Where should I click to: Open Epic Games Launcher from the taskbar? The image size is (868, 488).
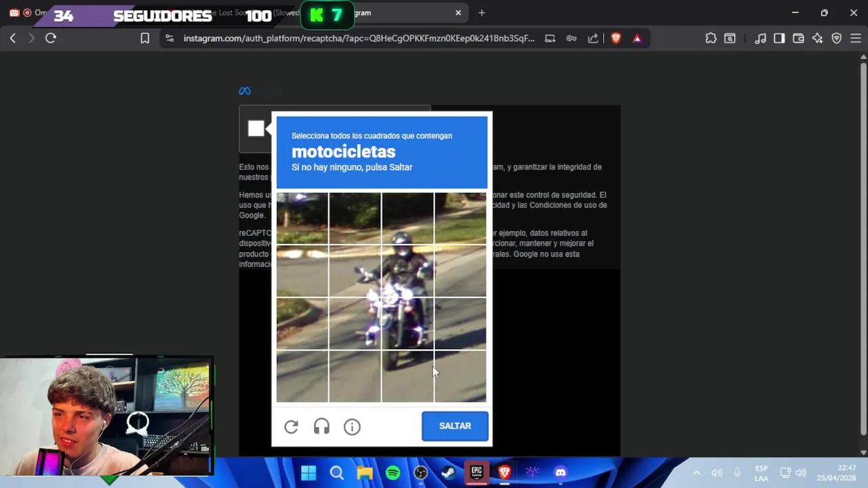477,472
